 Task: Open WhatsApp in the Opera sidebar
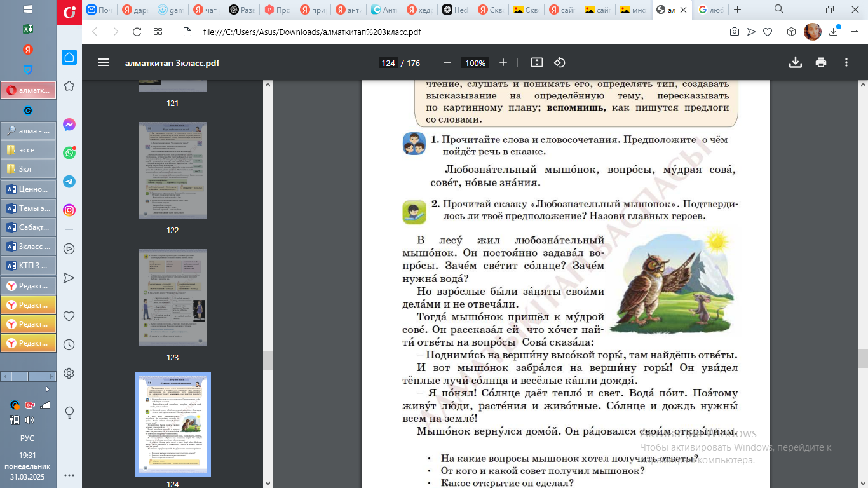coord(69,152)
